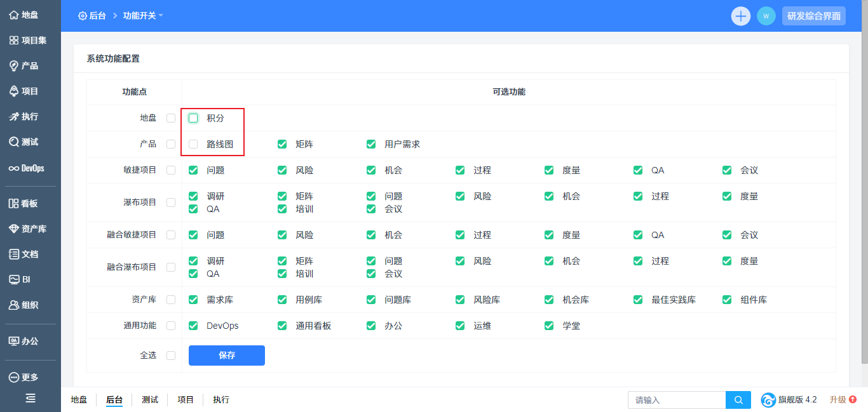Screen dimensions: 868x412
Task: Switch to the 执行 bottom tab
Action: click(x=221, y=400)
